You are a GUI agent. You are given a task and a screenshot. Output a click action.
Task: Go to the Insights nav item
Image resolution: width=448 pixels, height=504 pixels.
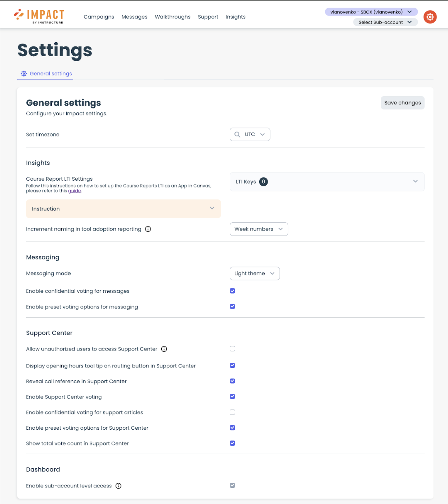236,17
